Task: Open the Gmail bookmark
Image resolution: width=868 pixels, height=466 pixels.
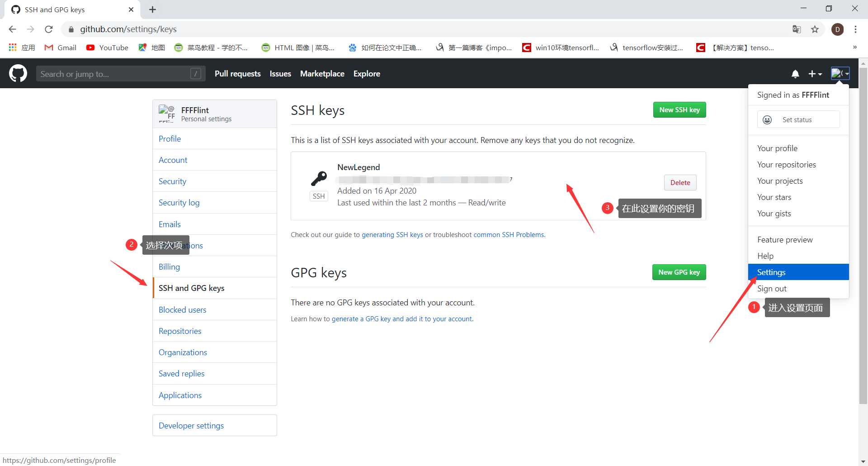Action: pyautogui.click(x=60, y=48)
